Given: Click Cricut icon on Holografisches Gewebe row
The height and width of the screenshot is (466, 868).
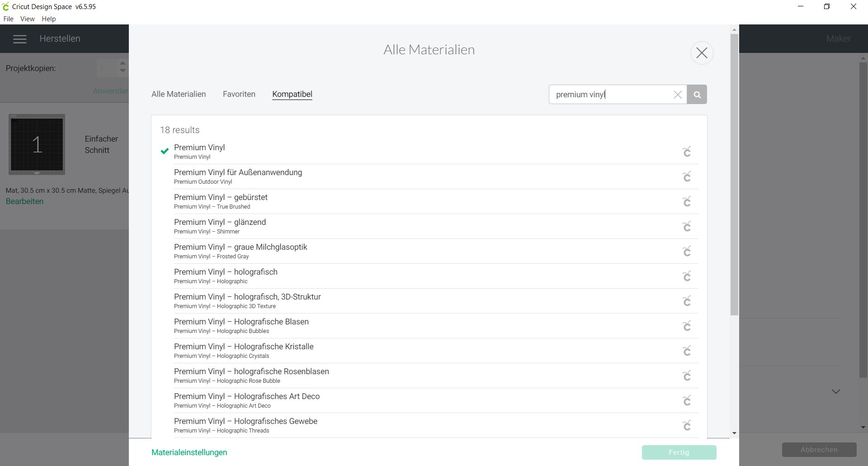Looking at the screenshot, I should (687, 425).
